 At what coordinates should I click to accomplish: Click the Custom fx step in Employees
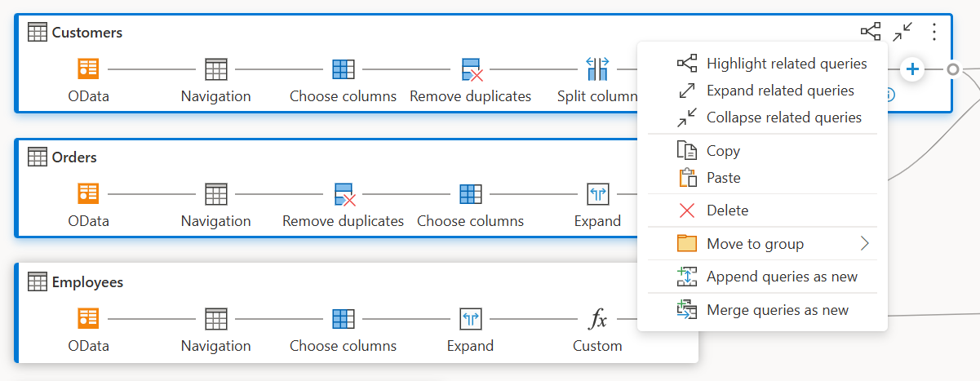coord(597,319)
